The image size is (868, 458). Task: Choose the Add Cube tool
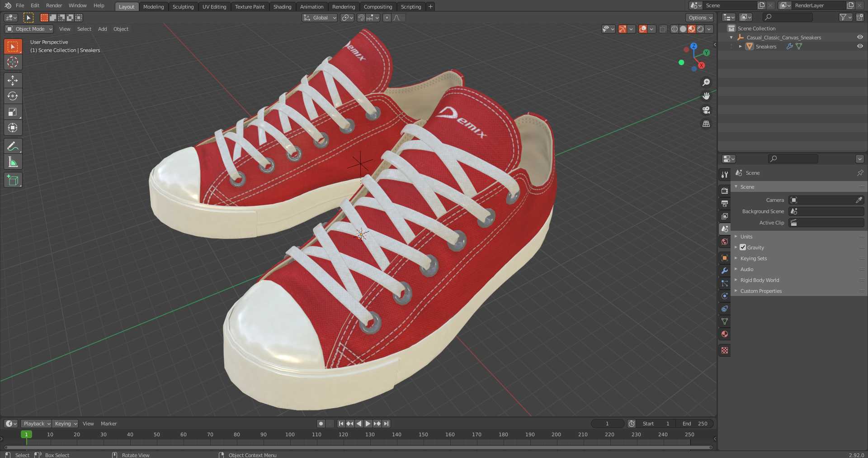13,180
